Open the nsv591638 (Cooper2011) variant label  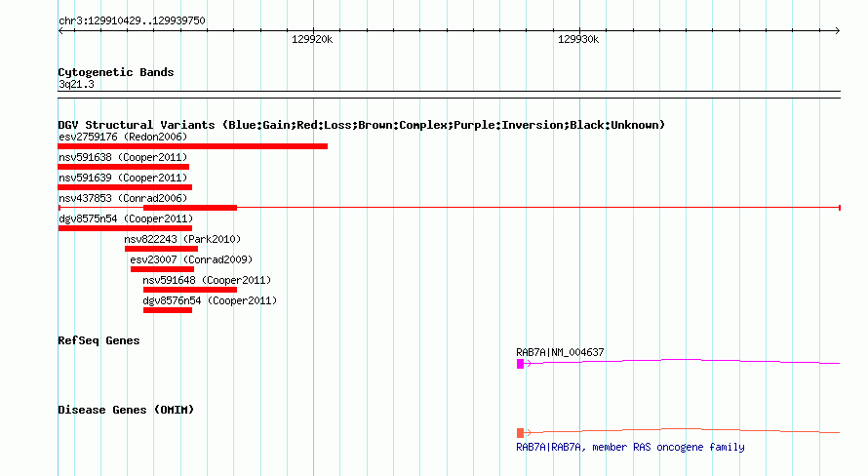coord(123,157)
